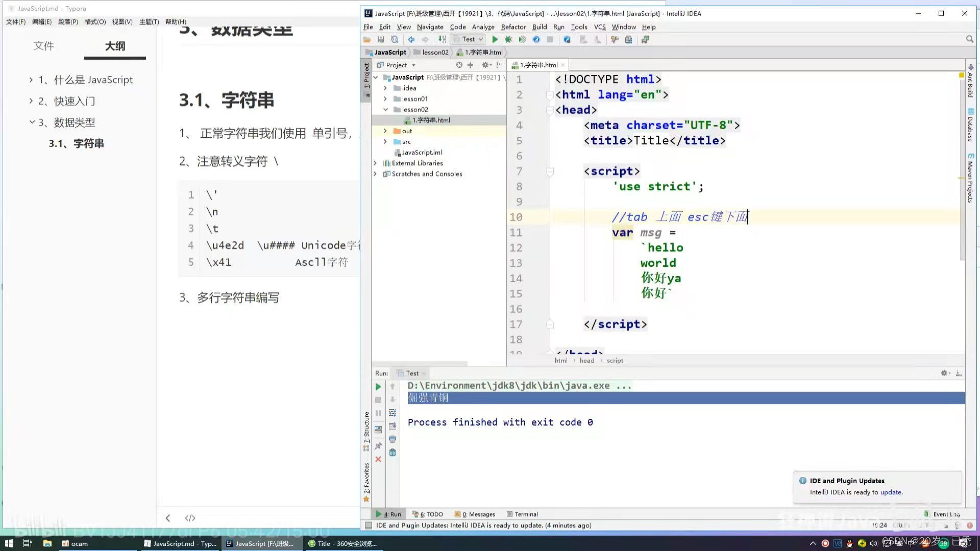
Task: Click the Project Structure icon in toolbar
Action: (x=628, y=39)
